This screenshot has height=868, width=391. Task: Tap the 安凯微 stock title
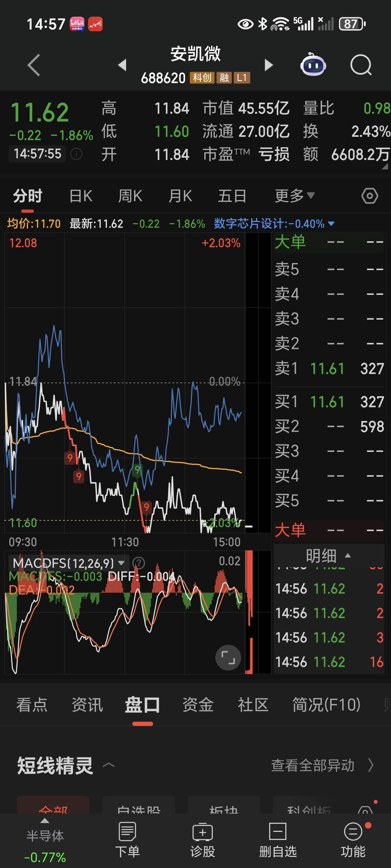(195, 54)
